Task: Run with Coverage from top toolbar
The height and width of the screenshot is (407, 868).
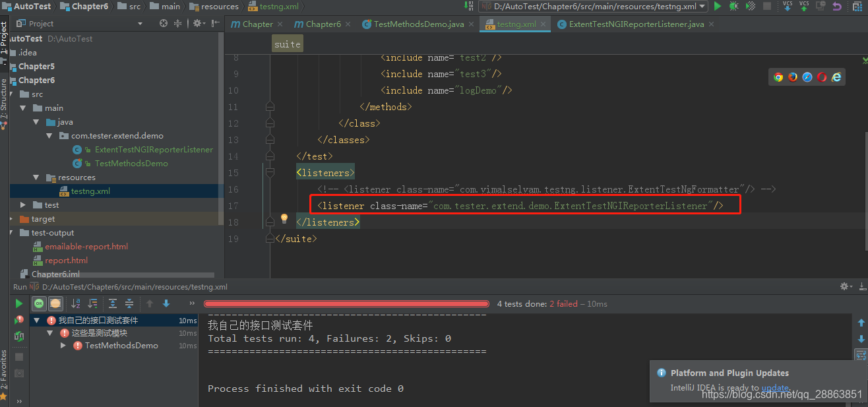Action: point(751,6)
